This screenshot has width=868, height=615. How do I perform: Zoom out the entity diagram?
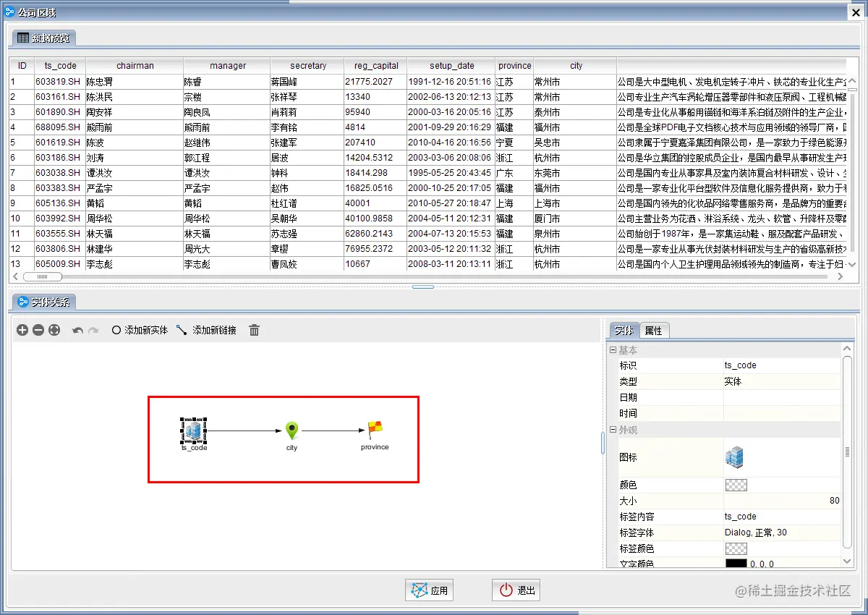point(38,330)
